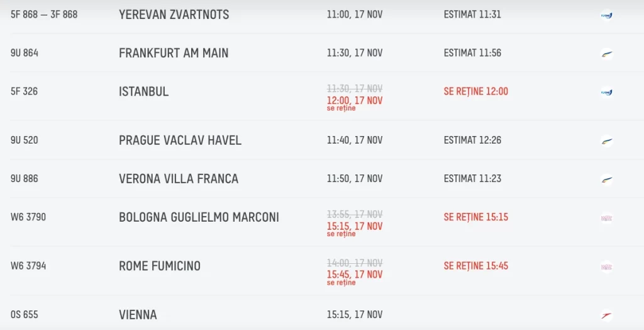Image resolution: width=644 pixels, height=330 pixels.
Task: Click the Austrian Airlines logo for Vienna flight
Action: point(606,315)
